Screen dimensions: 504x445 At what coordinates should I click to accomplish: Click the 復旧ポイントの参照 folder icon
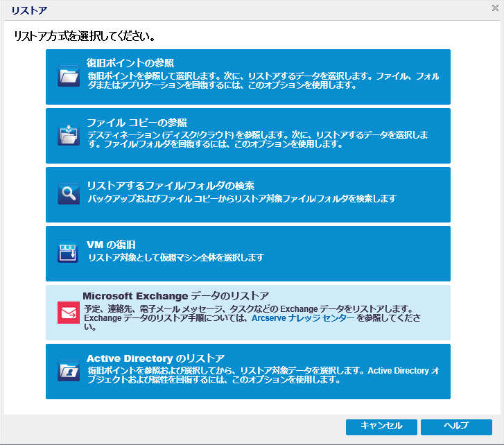point(69,76)
